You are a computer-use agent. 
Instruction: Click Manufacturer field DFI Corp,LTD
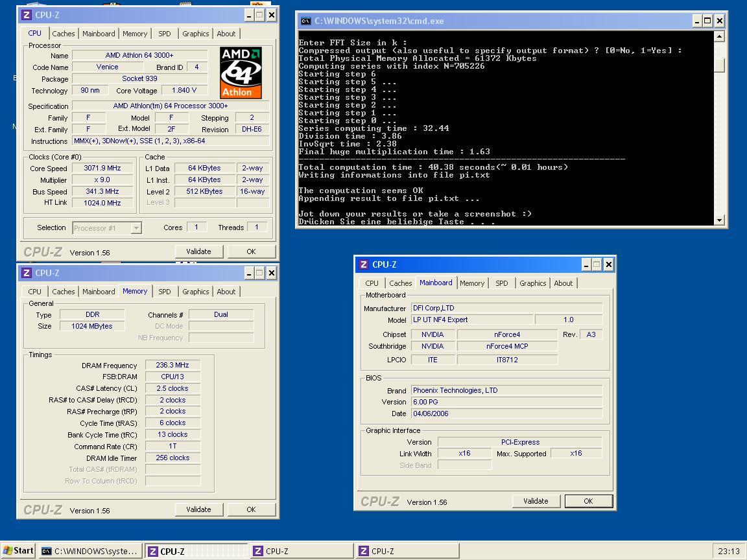coord(507,308)
